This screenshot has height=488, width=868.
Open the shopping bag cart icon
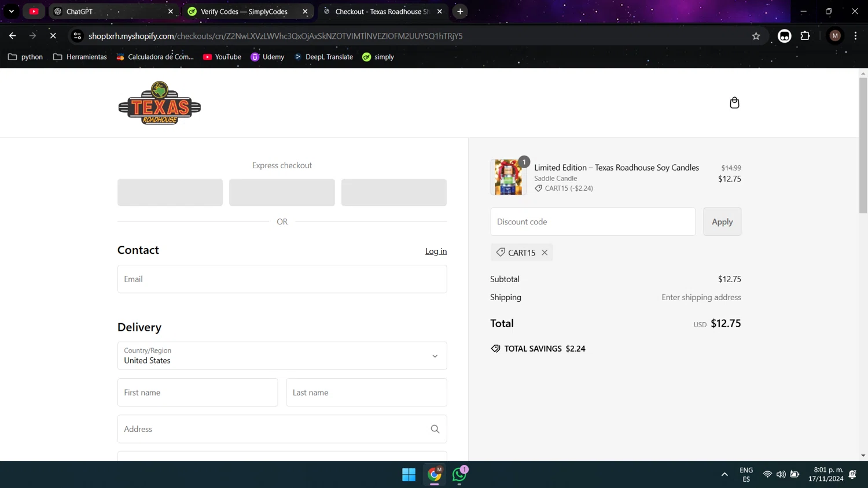pos(734,103)
